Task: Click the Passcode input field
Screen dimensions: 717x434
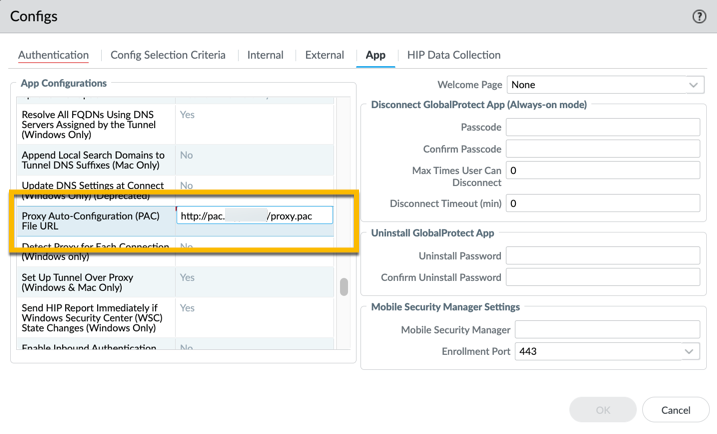Action: (x=602, y=128)
